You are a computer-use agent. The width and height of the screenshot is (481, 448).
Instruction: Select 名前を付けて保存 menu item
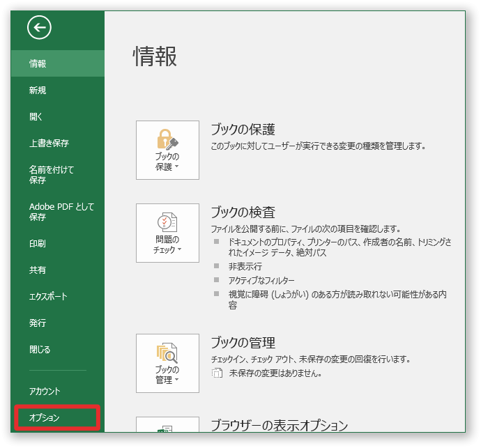tap(58, 174)
